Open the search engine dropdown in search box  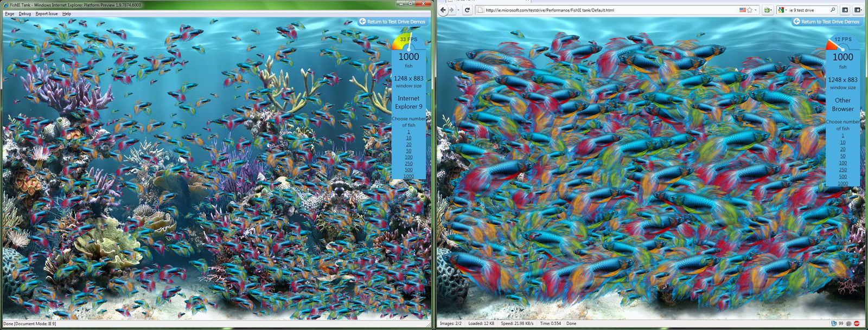pyautogui.click(x=786, y=10)
